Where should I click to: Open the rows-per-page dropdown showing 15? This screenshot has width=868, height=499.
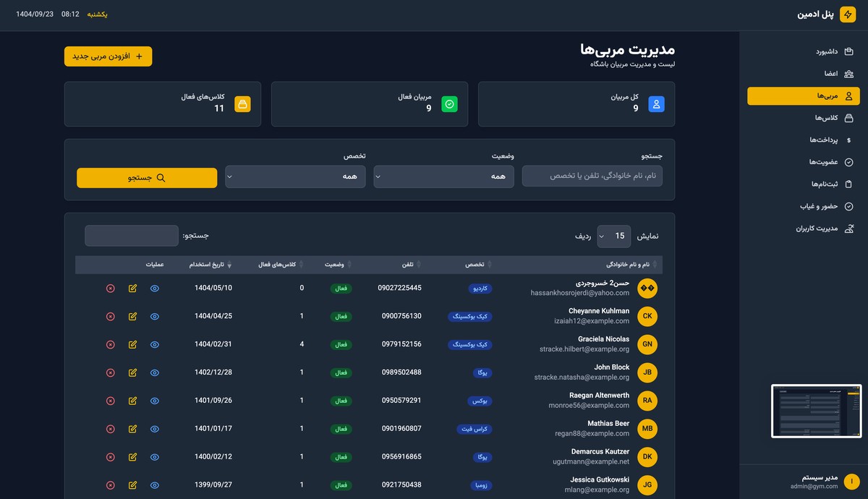613,236
